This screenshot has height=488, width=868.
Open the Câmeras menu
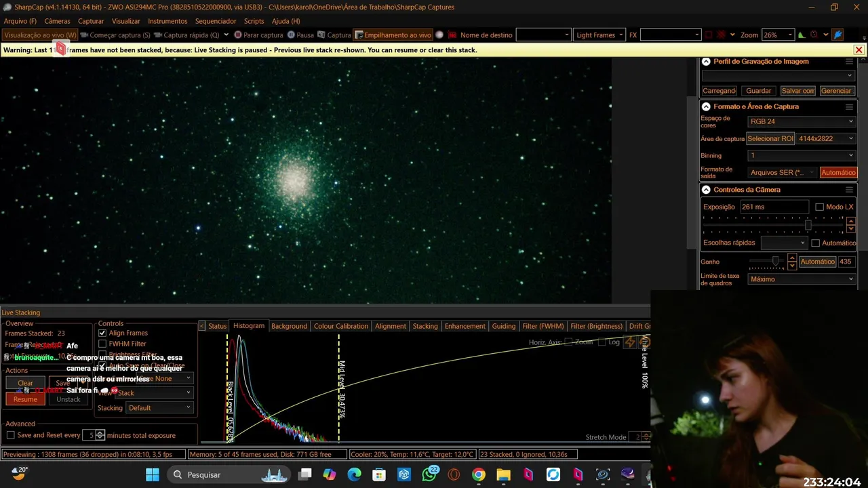click(x=58, y=21)
